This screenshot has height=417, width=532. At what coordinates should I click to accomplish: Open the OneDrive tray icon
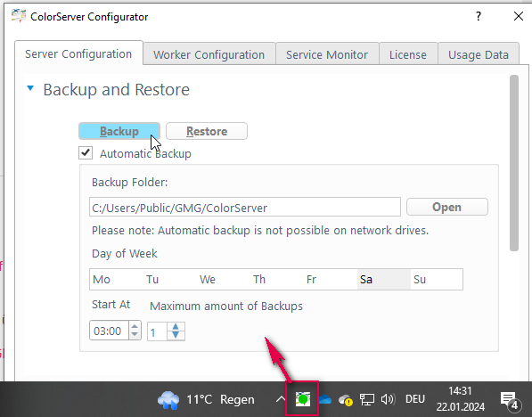click(324, 399)
